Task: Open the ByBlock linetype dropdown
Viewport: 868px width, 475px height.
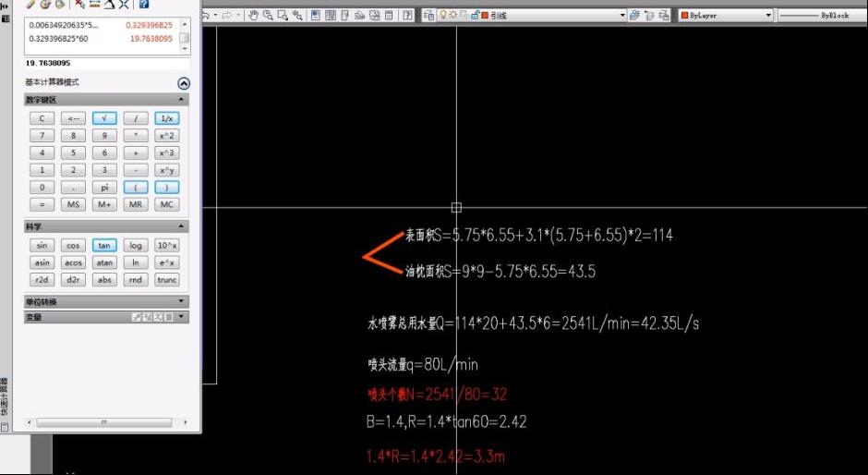Action: click(x=822, y=16)
